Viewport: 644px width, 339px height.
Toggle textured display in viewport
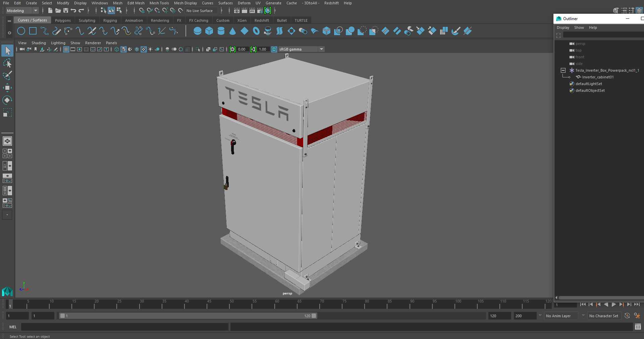click(x=144, y=49)
